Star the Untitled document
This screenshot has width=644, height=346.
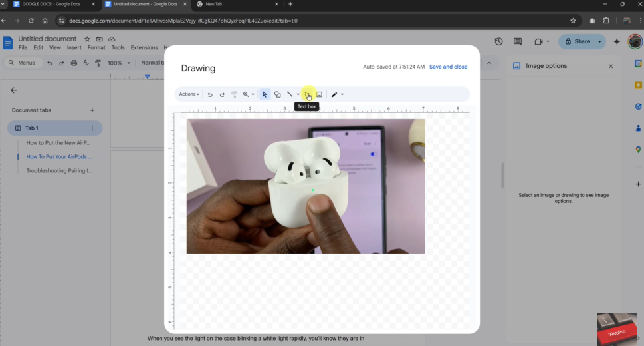point(87,39)
